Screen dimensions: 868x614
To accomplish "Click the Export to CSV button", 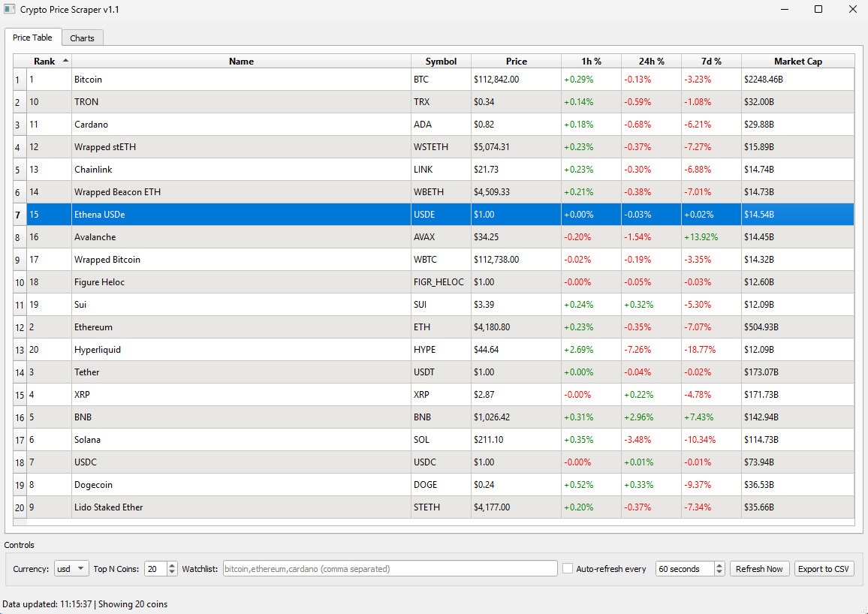I will pyautogui.click(x=824, y=569).
